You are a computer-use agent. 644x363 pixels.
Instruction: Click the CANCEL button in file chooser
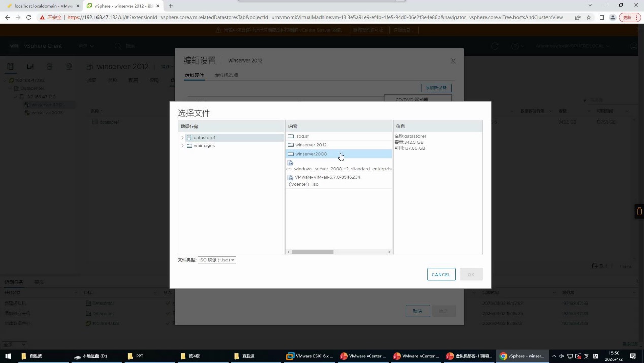click(x=441, y=275)
